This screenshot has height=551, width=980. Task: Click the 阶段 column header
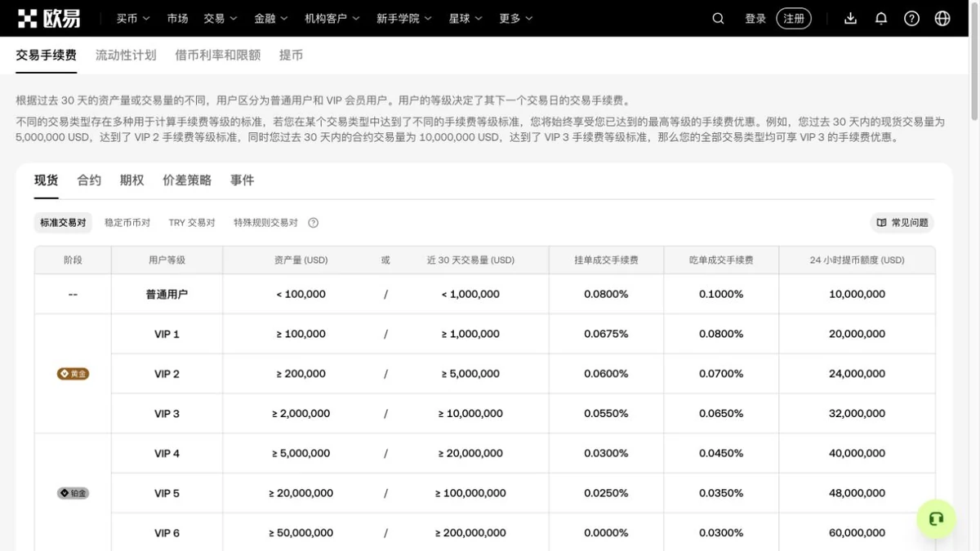(x=73, y=260)
